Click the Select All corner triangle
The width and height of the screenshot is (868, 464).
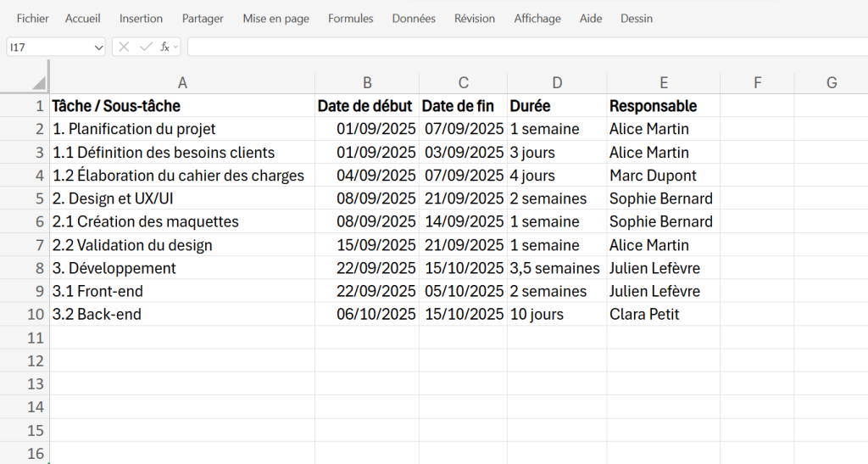point(39,84)
